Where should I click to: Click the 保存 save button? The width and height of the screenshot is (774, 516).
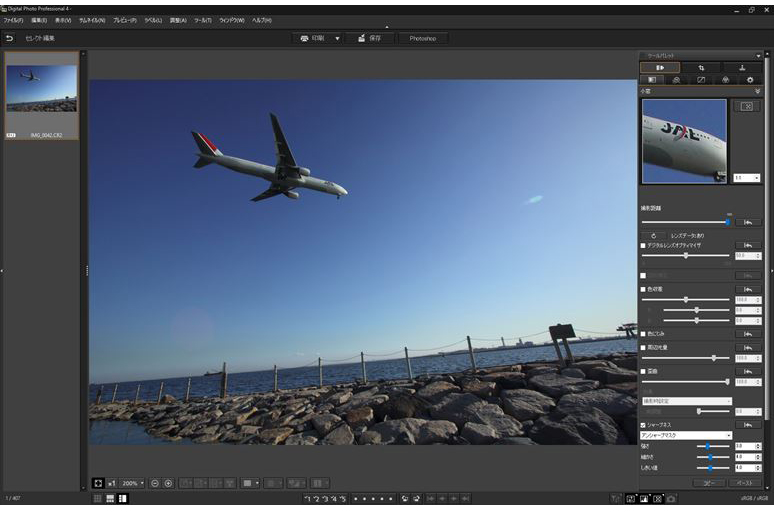coord(369,38)
